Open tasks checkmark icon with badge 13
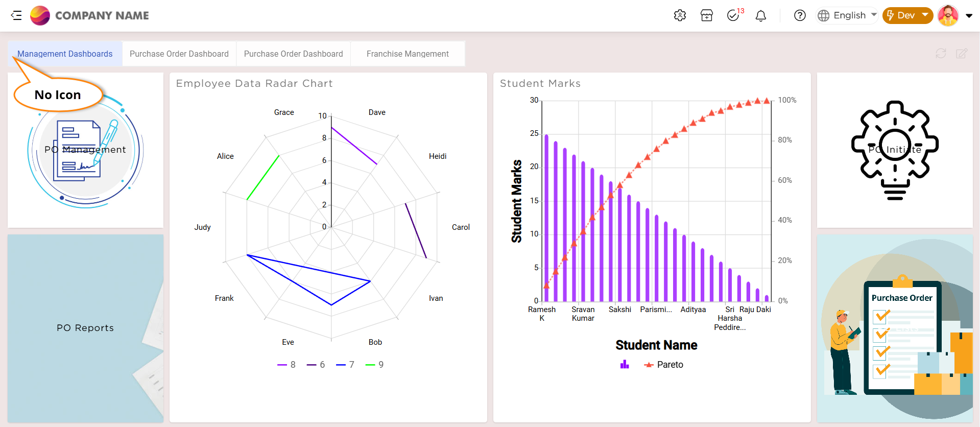 (733, 15)
